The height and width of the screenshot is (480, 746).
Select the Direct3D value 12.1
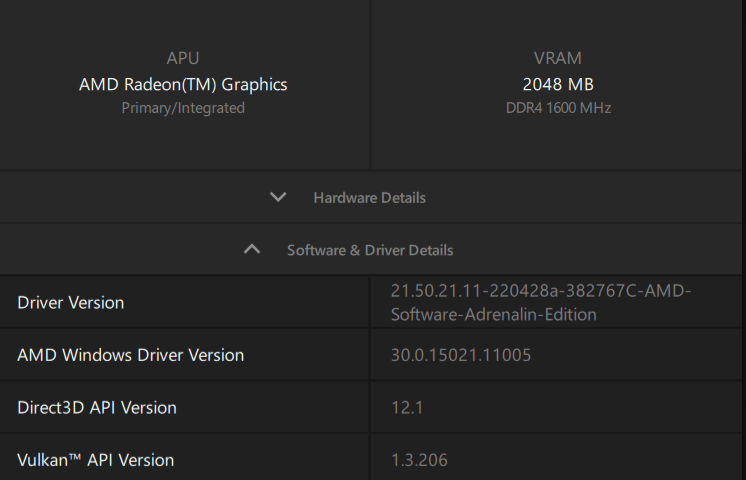pyautogui.click(x=407, y=408)
